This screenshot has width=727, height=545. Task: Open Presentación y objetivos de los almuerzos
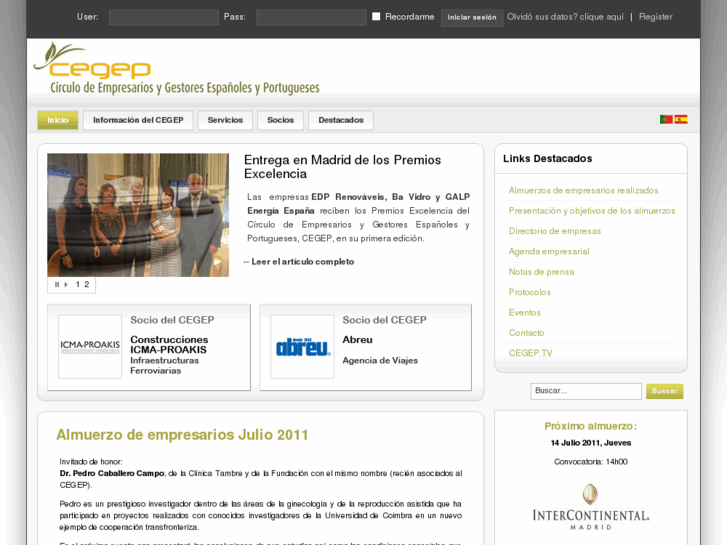coord(592,211)
